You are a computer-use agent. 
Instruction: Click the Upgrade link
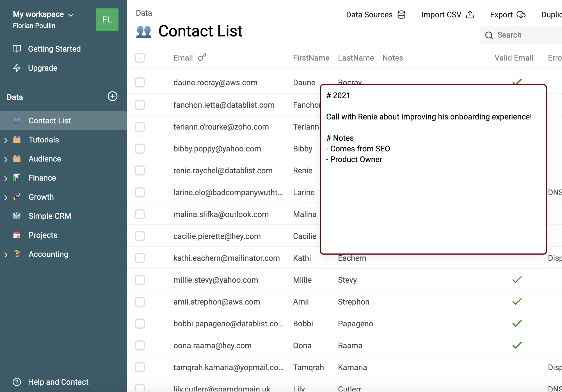click(42, 68)
